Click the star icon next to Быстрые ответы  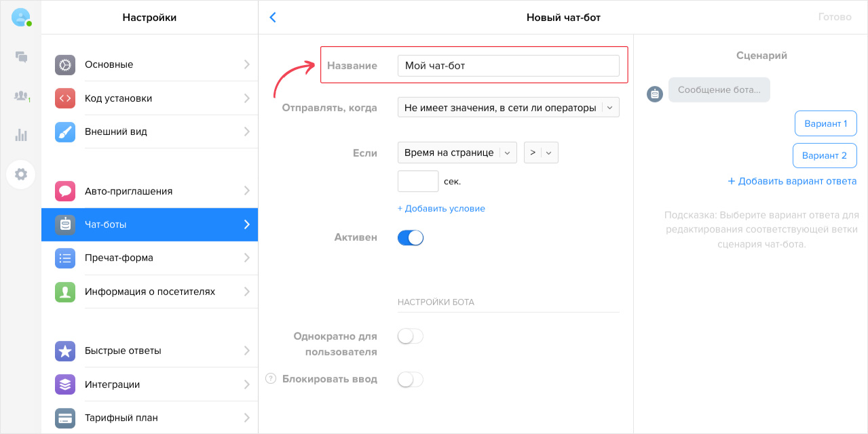64,351
